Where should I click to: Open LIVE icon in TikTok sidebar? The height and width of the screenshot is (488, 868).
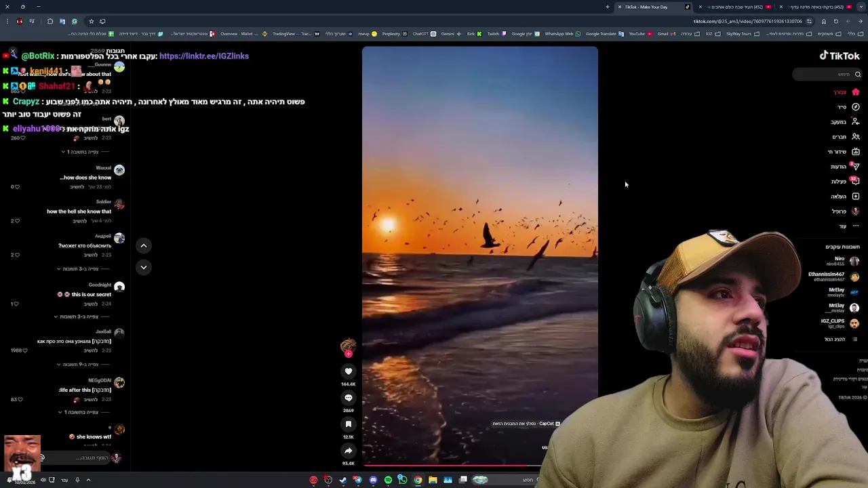(856, 152)
